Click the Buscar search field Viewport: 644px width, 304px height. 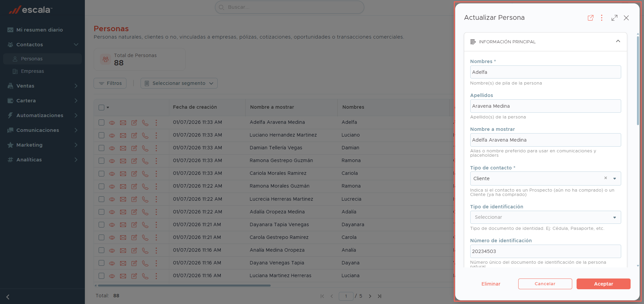point(289,7)
